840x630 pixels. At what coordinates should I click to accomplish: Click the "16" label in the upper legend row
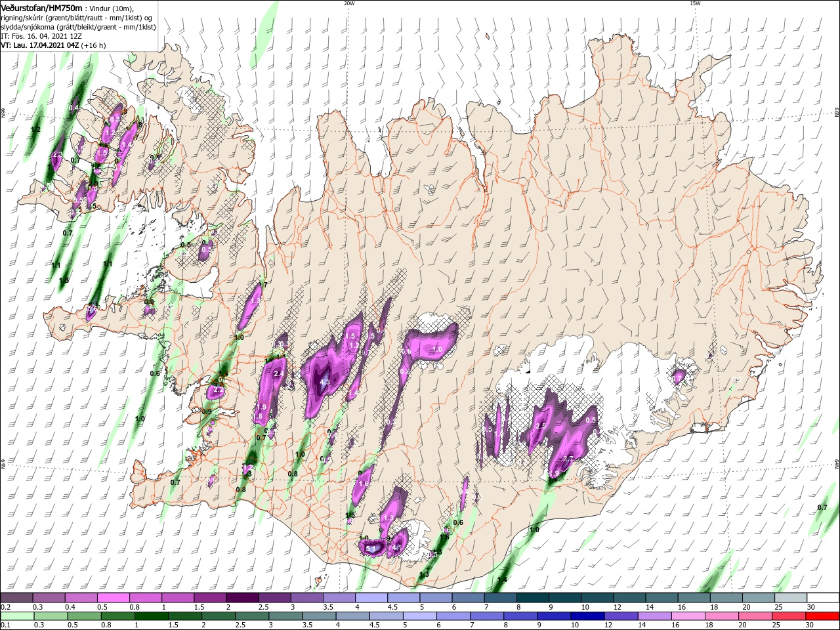[x=682, y=607]
